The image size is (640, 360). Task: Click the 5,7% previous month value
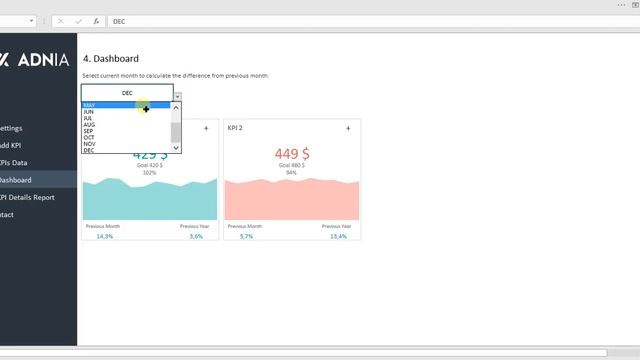[x=247, y=236]
